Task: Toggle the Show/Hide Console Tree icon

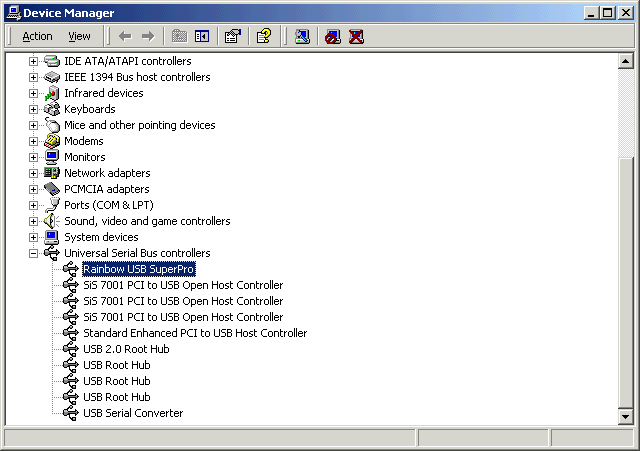Action: (202, 37)
